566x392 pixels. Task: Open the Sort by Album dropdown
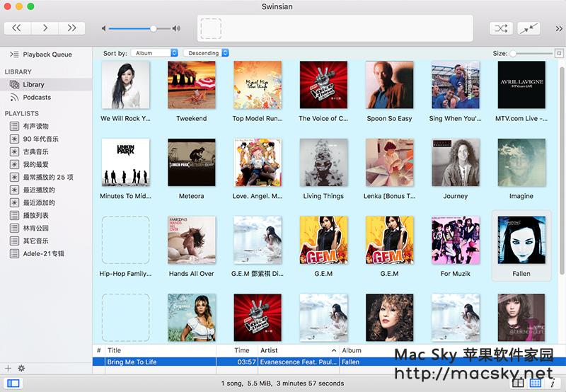154,53
